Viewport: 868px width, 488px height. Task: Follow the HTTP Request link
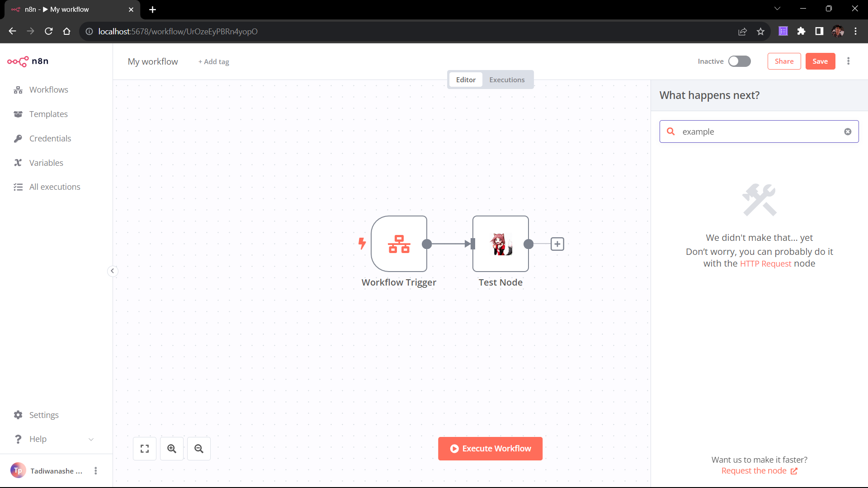[765, 263]
